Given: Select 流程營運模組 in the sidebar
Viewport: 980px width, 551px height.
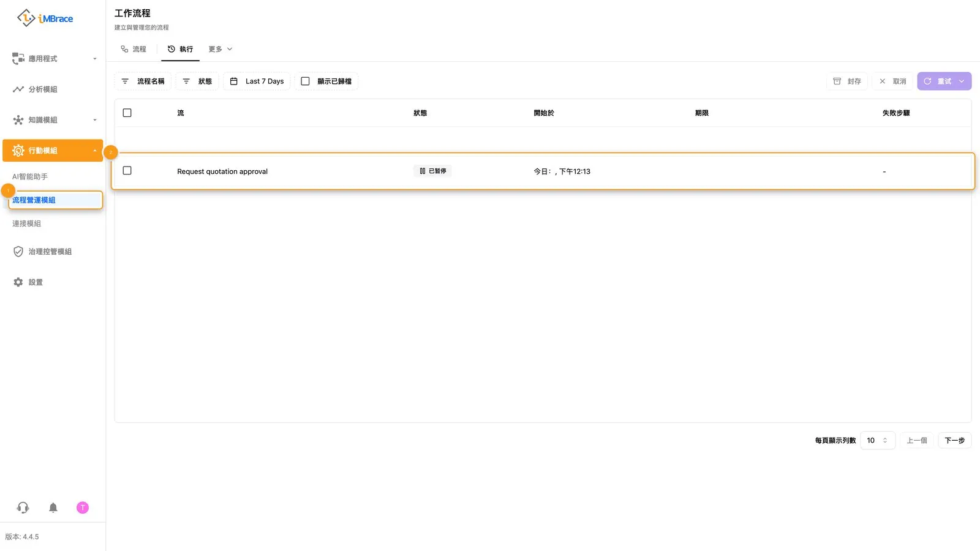Looking at the screenshot, I should pos(55,200).
